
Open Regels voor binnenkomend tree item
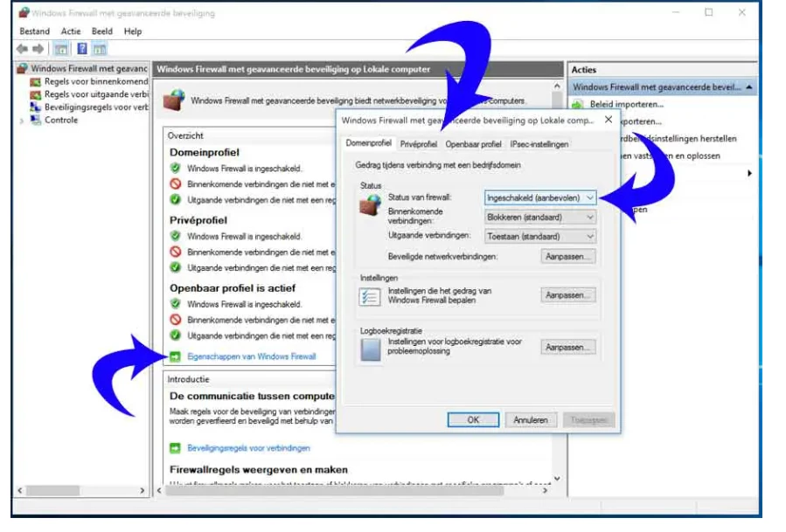(89, 81)
